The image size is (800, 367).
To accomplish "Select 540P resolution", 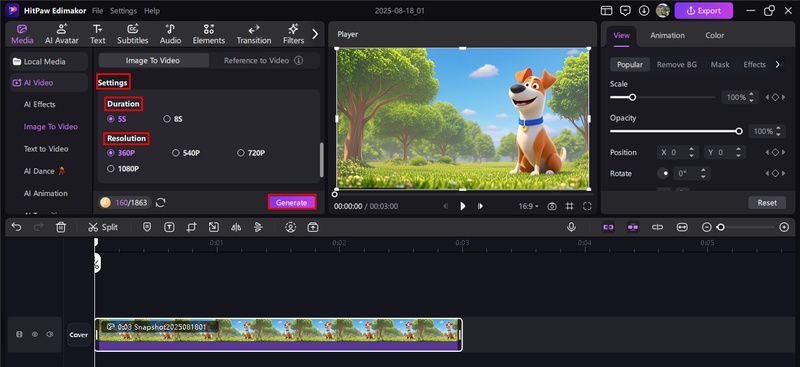I will tap(186, 153).
